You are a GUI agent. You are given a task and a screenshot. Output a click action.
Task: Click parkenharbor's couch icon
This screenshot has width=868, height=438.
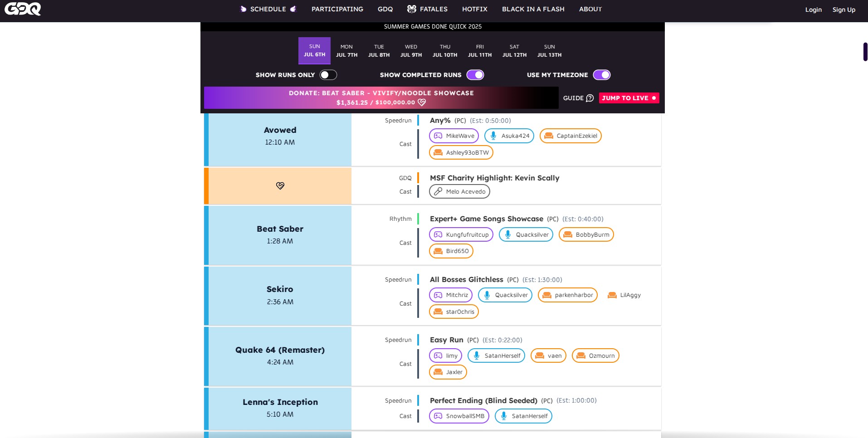click(x=547, y=295)
